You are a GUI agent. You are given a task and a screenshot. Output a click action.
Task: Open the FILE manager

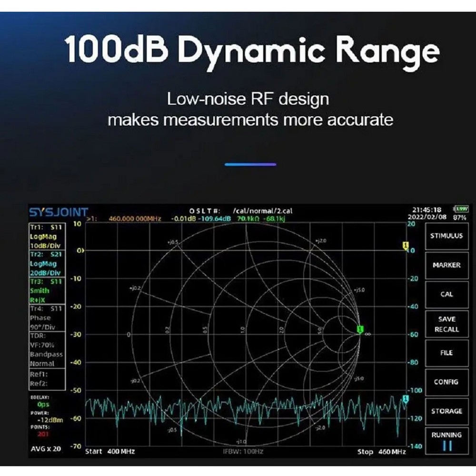tap(446, 353)
